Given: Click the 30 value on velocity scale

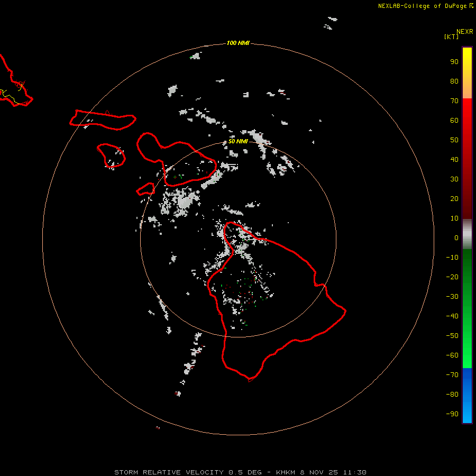Looking at the screenshot, I should coord(454,179).
